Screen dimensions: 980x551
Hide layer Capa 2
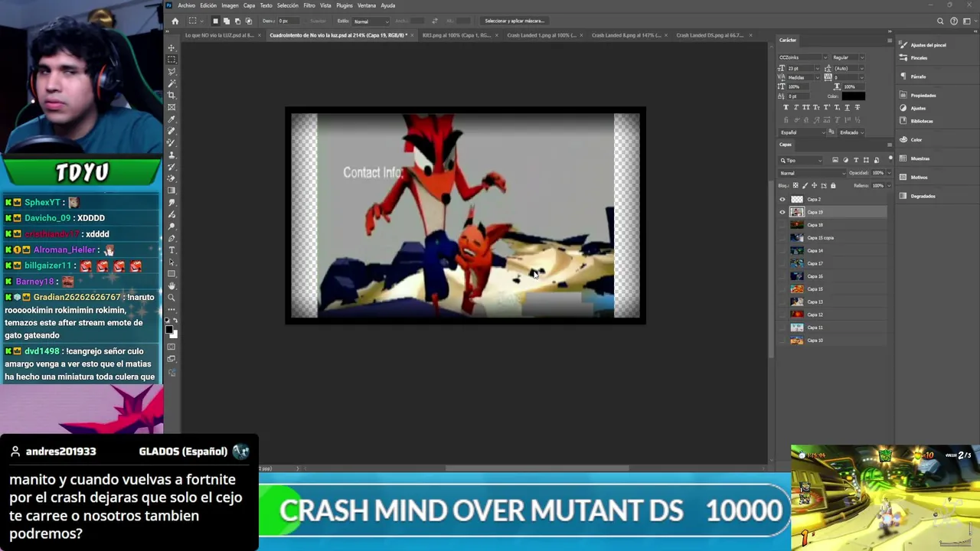click(x=782, y=200)
